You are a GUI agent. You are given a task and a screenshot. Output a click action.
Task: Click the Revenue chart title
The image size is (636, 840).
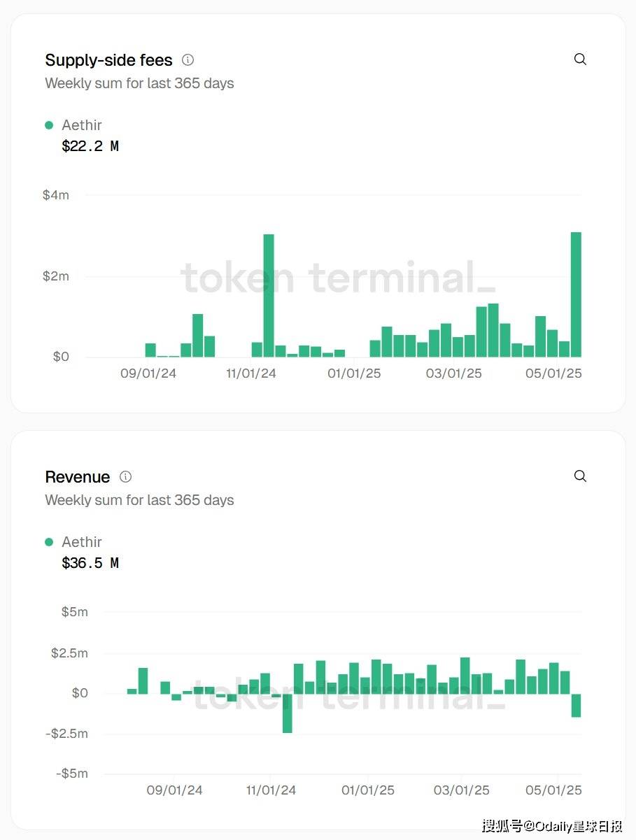(x=77, y=477)
